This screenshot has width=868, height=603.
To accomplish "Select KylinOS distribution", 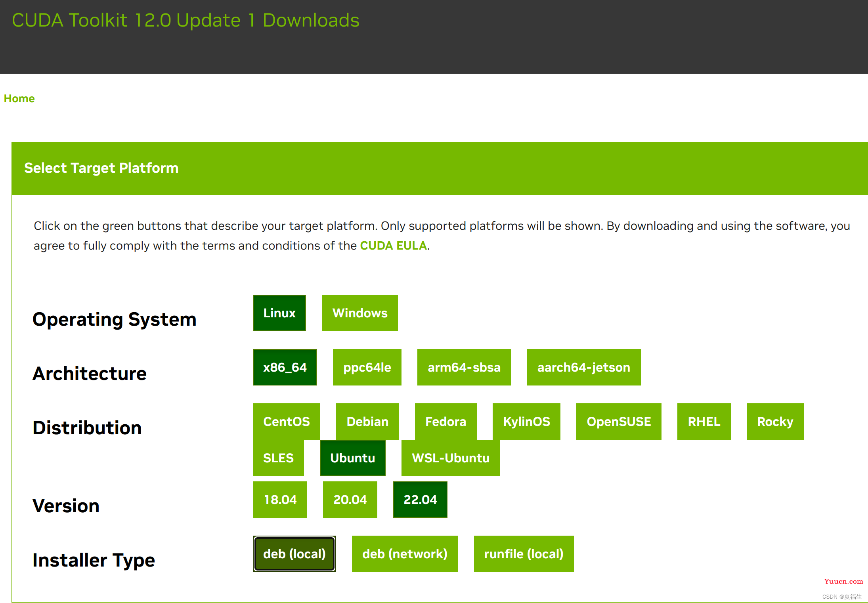I will [x=526, y=422].
